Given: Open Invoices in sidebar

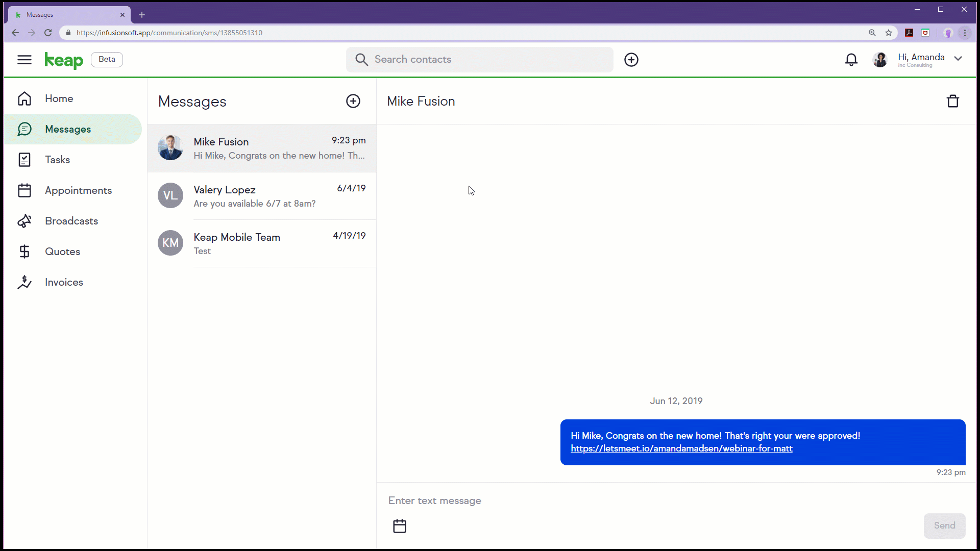Looking at the screenshot, I should (64, 282).
